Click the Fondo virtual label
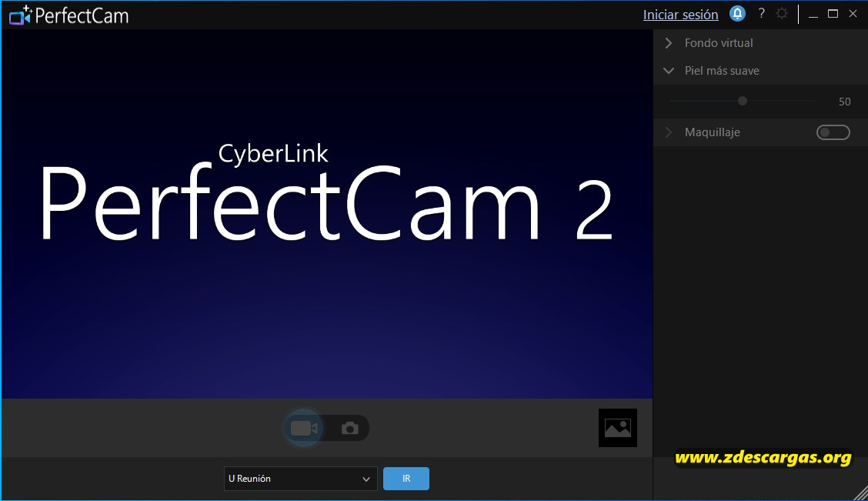 pos(719,43)
